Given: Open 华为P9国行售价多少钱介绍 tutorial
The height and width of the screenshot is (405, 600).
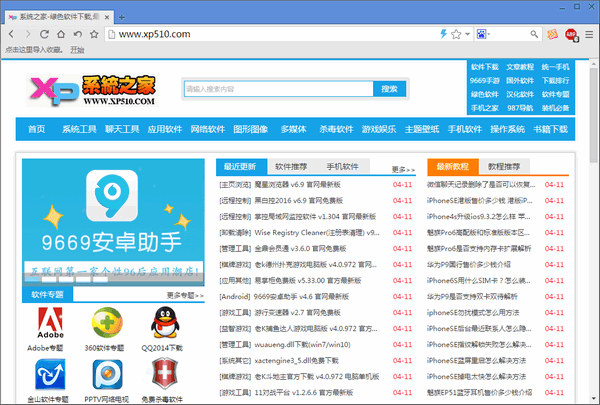Looking at the screenshot, I should [469, 265].
